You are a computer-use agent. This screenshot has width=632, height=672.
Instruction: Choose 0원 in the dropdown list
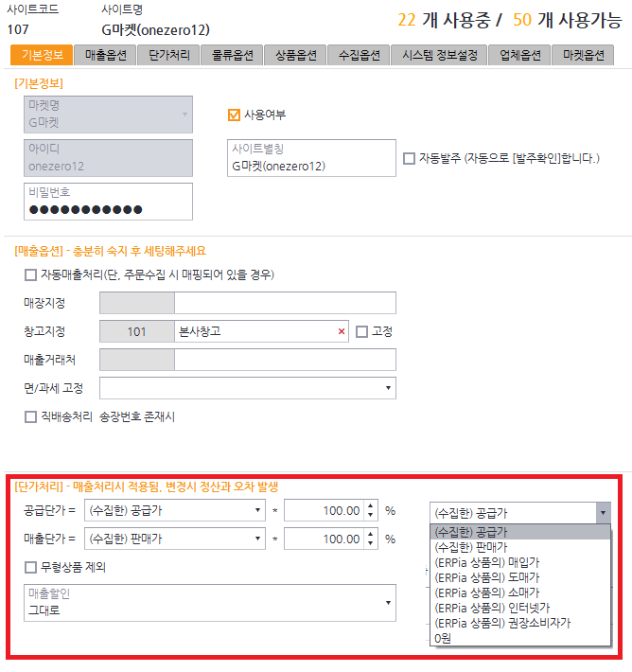(x=442, y=638)
